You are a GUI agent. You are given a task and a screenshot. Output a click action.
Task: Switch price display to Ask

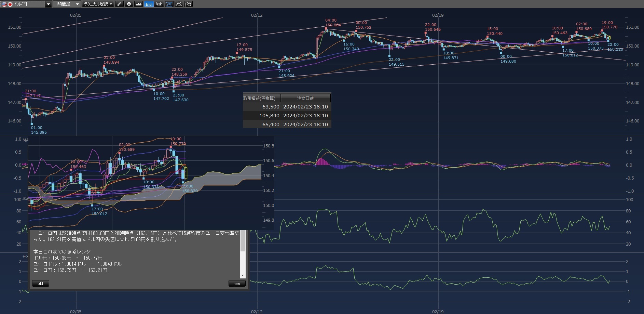pyautogui.click(x=159, y=4)
